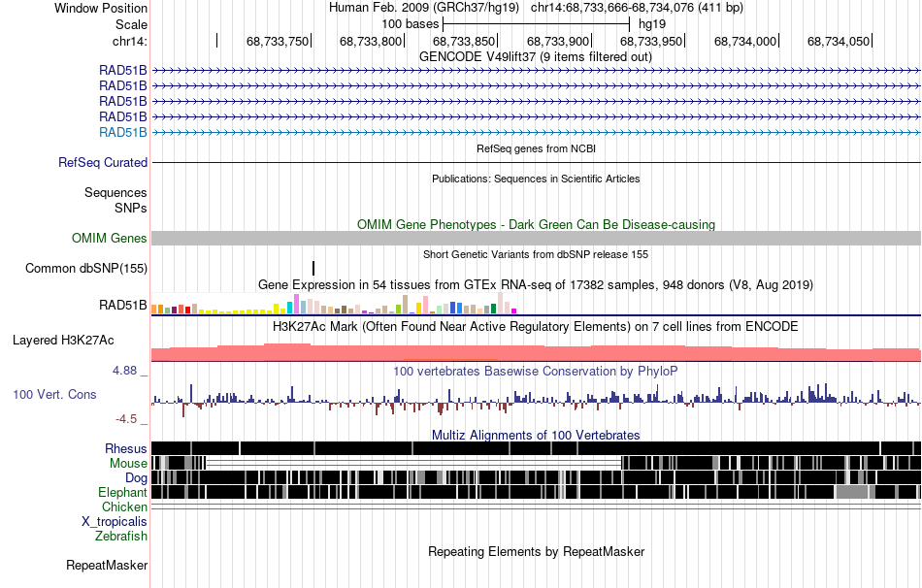This screenshot has width=922, height=588.
Task: Click the Chicken species label
Action: coord(124,506)
